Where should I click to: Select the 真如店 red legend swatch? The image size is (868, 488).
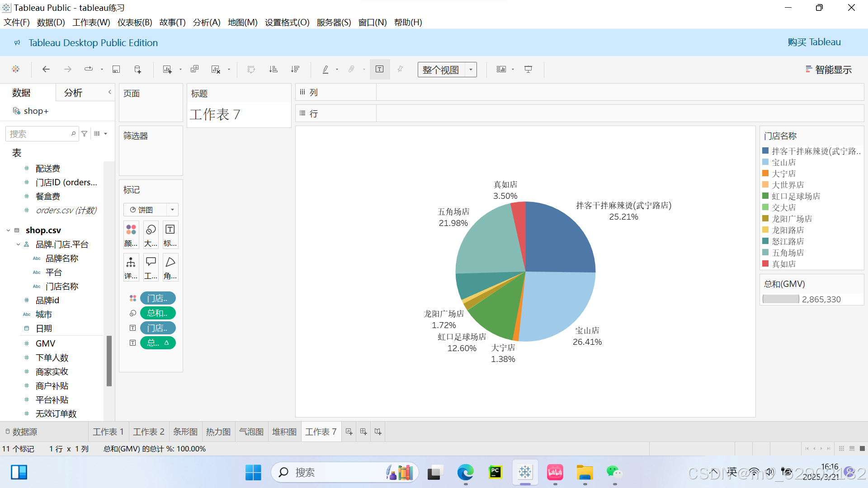tap(765, 263)
